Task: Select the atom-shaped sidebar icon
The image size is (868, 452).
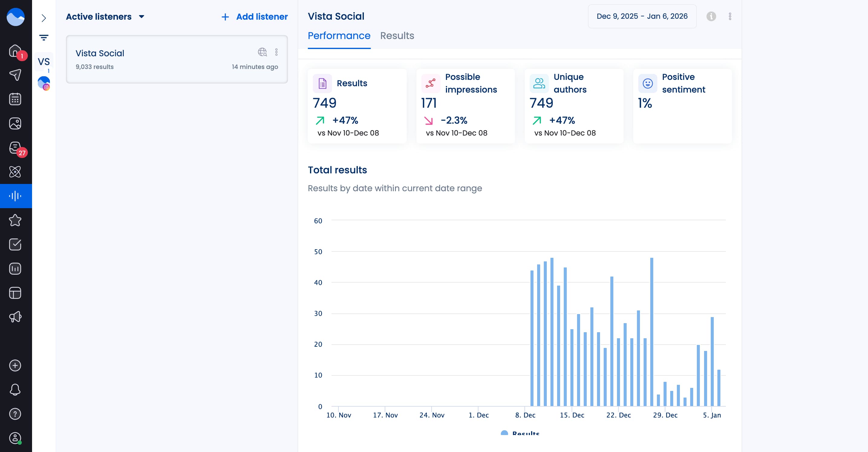Action: click(15, 172)
